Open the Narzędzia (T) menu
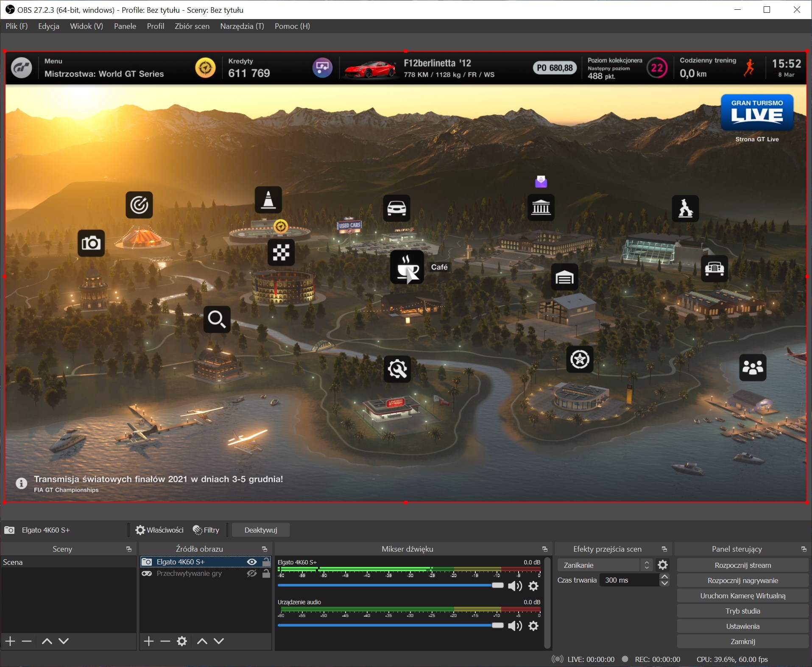Image resolution: width=812 pixels, height=667 pixels. click(242, 26)
